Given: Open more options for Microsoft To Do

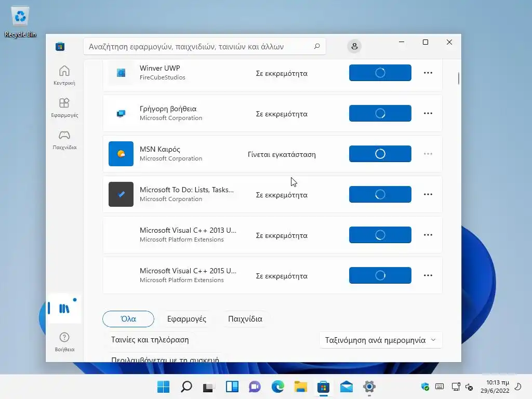Looking at the screenshot, I should point(428,194).
